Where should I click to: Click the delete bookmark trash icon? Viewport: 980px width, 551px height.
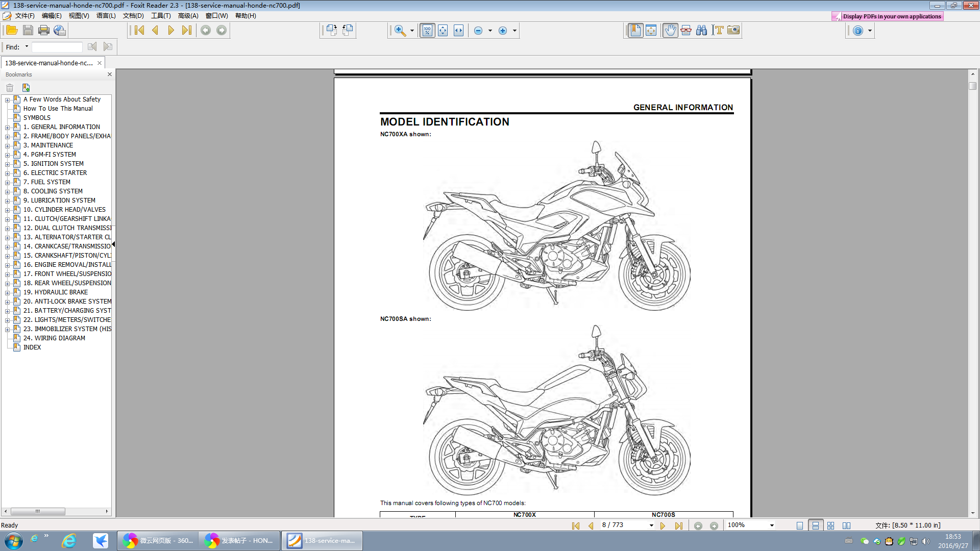coord(10,88)
